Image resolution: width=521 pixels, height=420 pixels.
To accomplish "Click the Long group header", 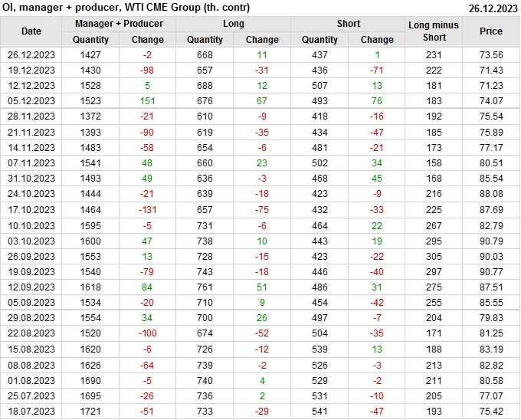I will [x=233, y=24].
